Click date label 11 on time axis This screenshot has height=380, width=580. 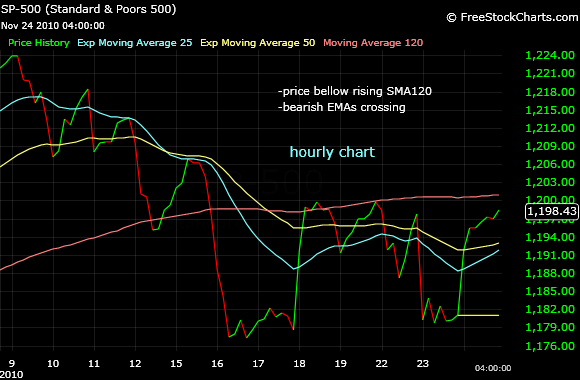point(94,363)
